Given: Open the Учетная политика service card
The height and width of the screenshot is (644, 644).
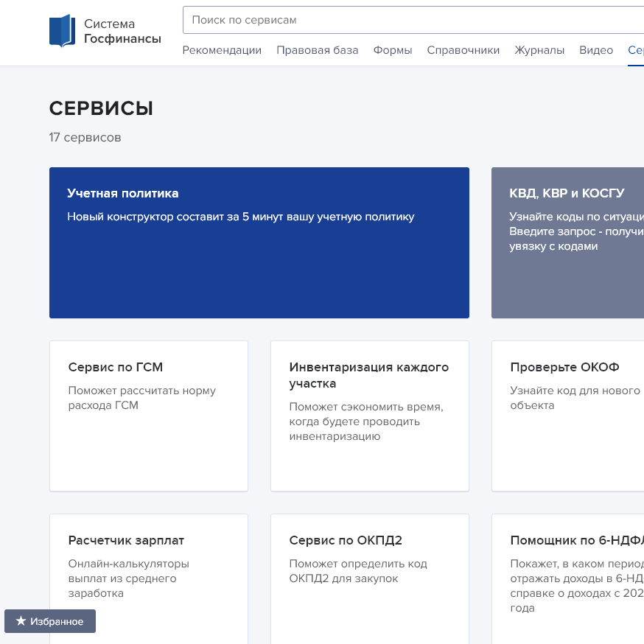Looking at the screenshot, I should coord(259,242).
